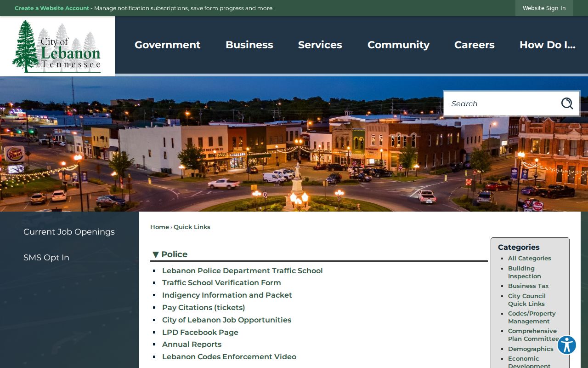Screen dimensions: 588x368
Task: Select Business Tax category
Action: tap(528, 286)
